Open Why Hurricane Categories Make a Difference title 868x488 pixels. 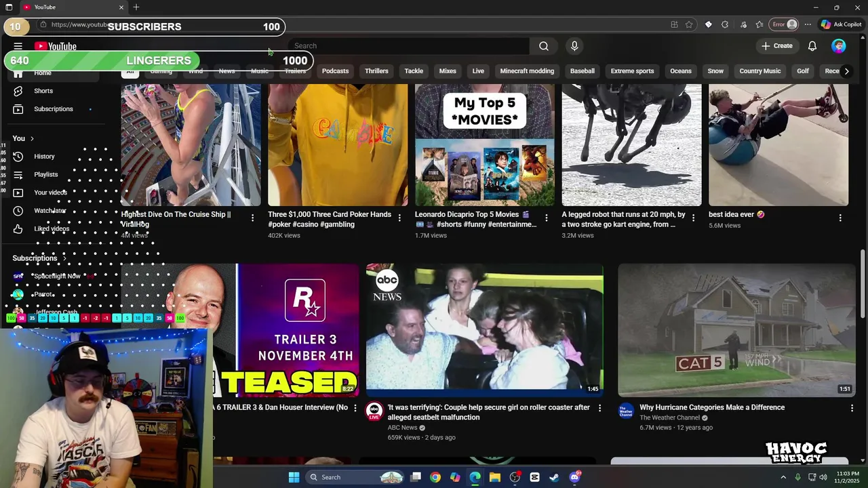pos(712,407)
